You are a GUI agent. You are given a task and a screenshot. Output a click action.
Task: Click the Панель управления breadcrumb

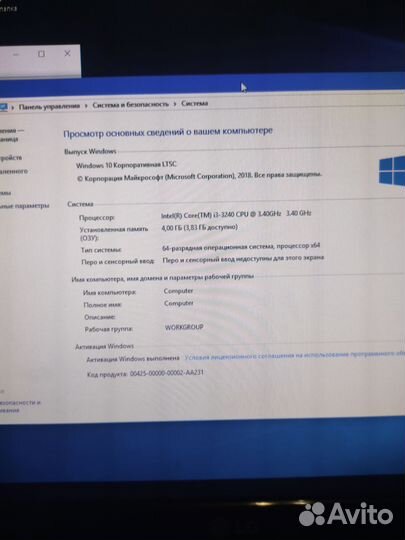pos(49,106)
